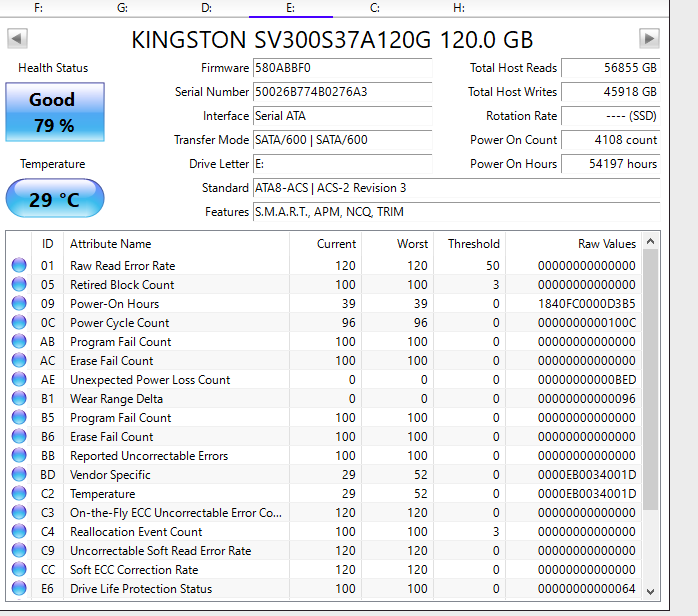Click status orb for B6 Erase Fail Count
The height and width of the screenshot is (616, 698).
19,437
